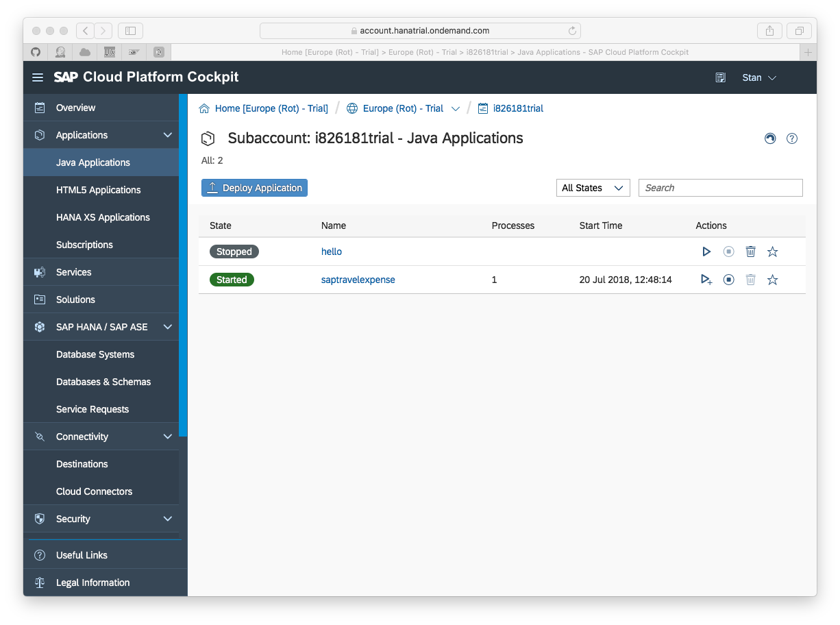Viewport: 840px width, 625px height.
Task: Open the hello application link
Action: point(332,252)
